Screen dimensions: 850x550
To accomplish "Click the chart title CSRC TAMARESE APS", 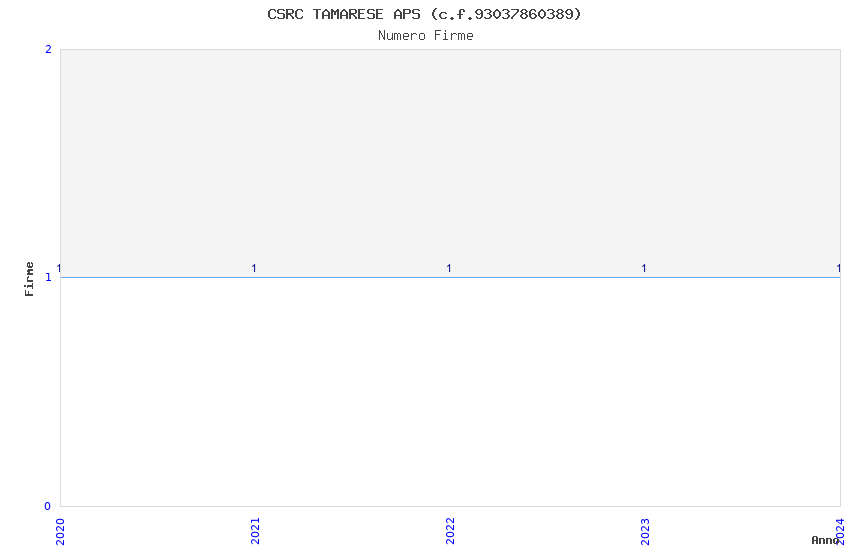I will 424,14.
